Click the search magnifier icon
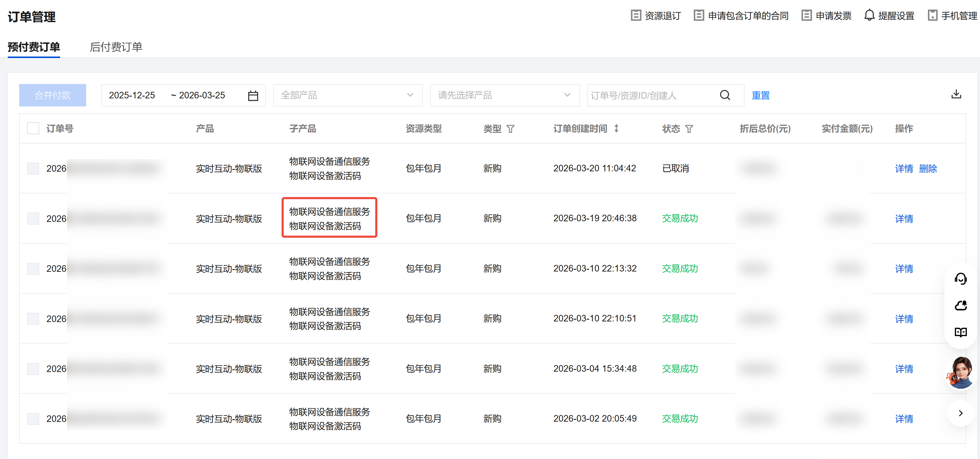The width and height of the screenshot is (980, 459). [725, 95]
